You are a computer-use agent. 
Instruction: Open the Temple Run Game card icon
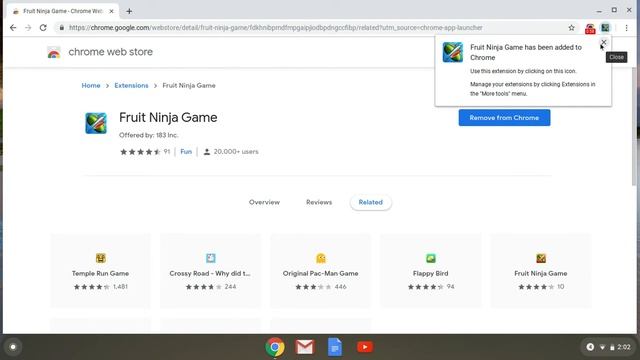(100, 258)
